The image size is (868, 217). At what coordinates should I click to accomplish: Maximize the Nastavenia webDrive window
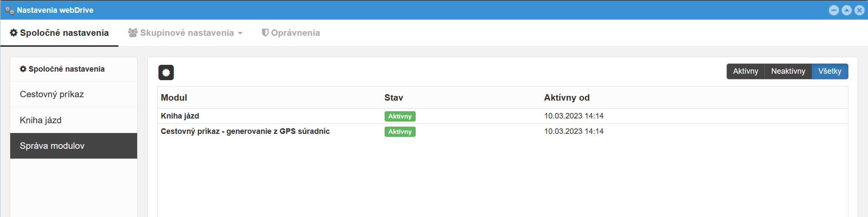click(846, 10)
